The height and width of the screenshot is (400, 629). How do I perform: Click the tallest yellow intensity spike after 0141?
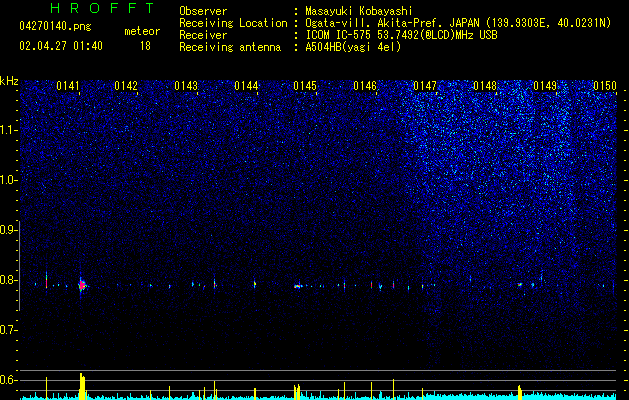[x=82, y=386]
